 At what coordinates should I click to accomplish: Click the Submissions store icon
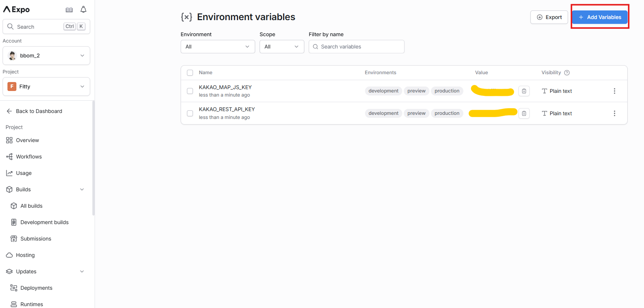pos(14,239)
